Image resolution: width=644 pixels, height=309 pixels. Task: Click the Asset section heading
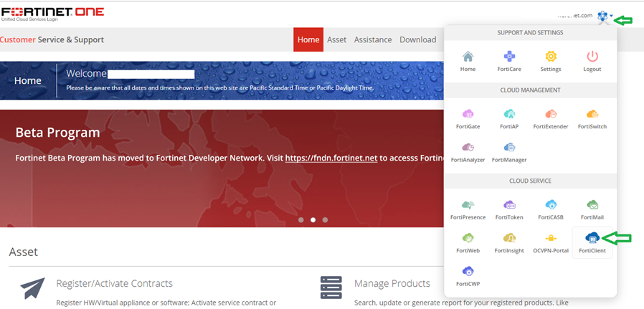24,252
